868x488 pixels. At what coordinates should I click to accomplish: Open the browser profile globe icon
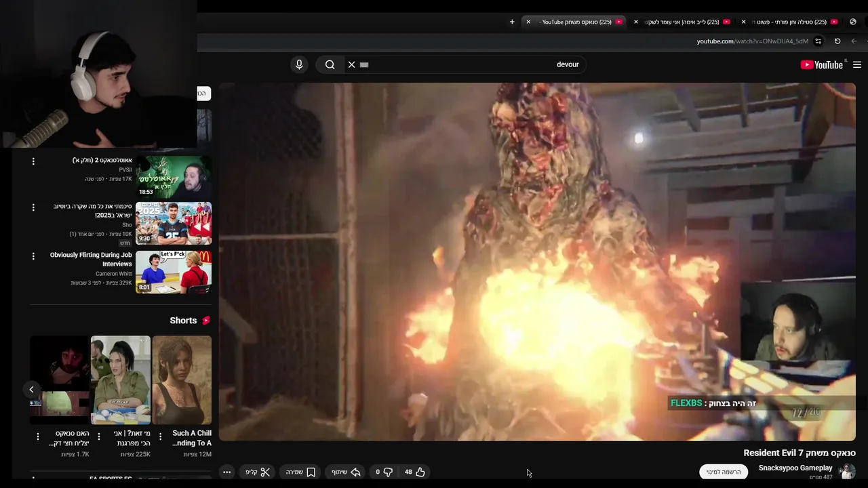point(853,22)
